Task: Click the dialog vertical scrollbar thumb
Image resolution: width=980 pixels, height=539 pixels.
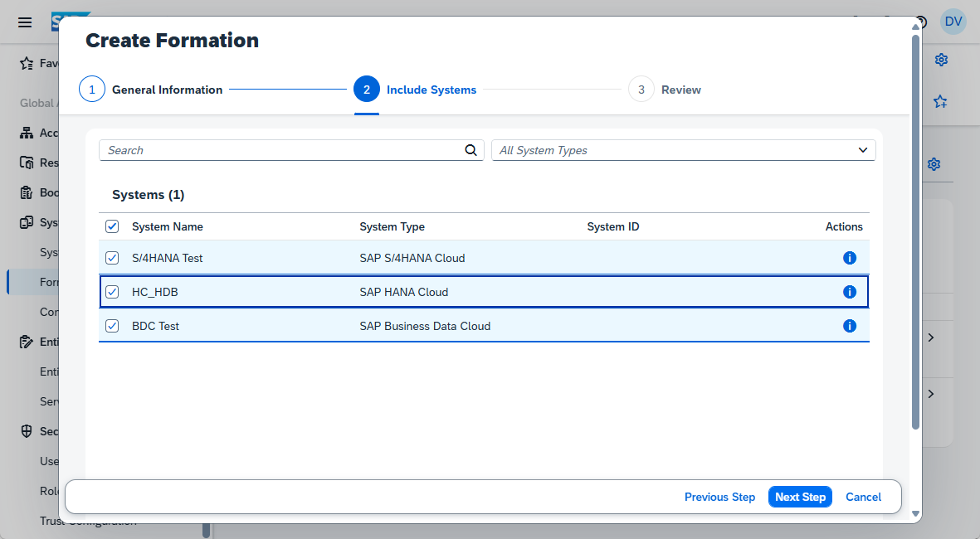Action: click(915, 231)
